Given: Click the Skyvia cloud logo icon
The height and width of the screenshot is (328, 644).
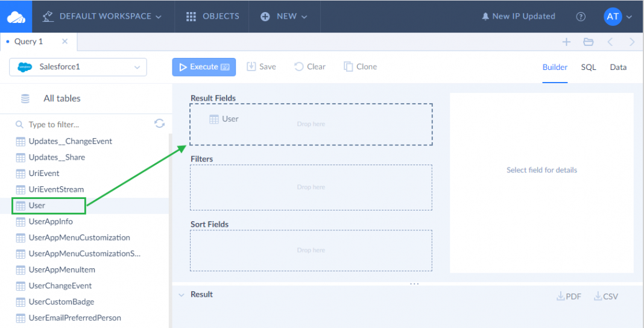Looking at the screenshot, I should [16, 17].
